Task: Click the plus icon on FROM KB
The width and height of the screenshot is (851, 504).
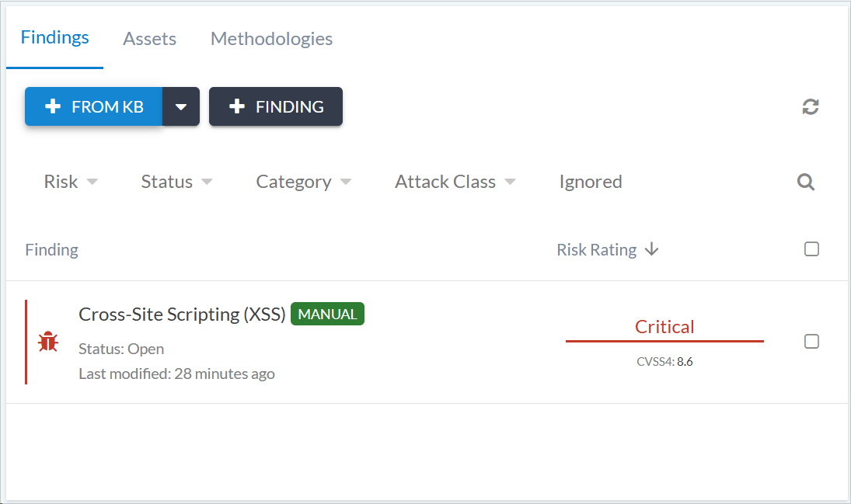Action: tap(53, 107)
